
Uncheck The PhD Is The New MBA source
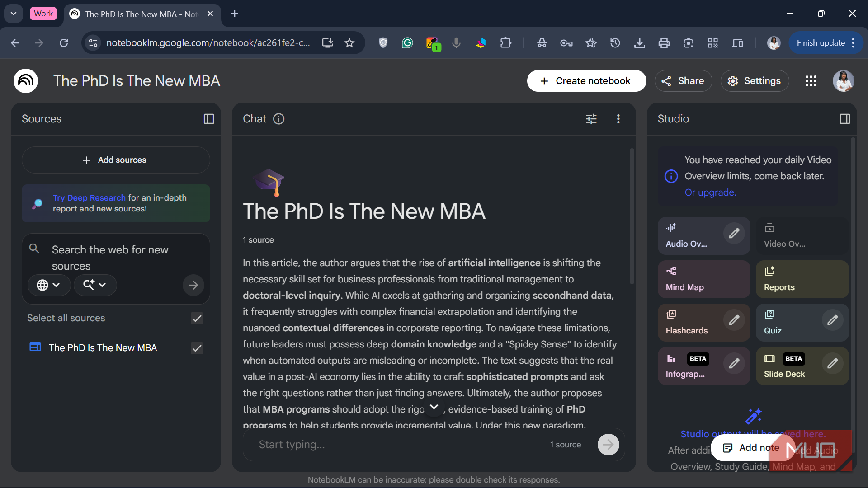[197, 348]
